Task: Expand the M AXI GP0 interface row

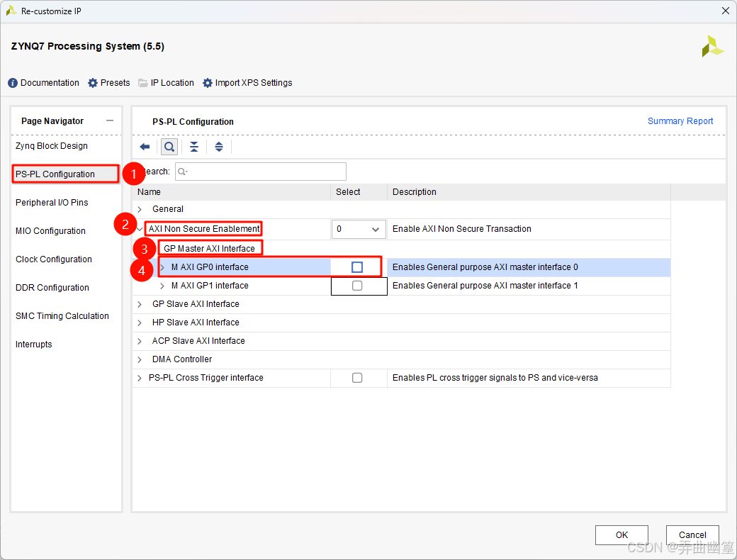Action: (162, 267)
